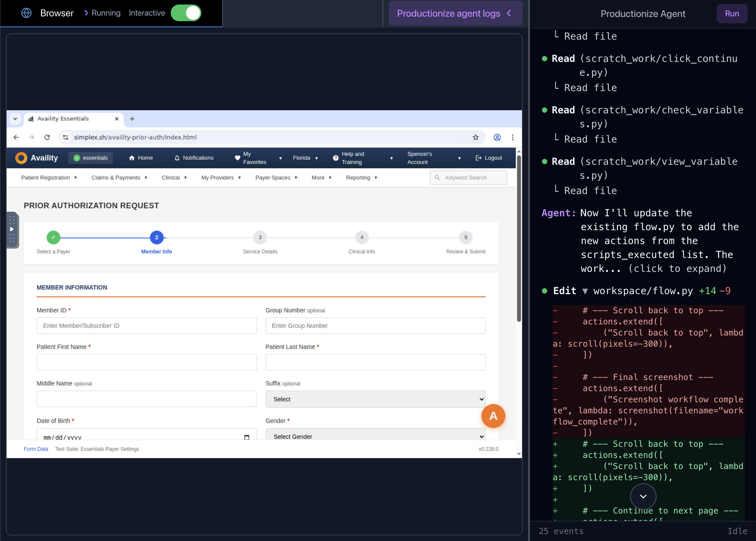756x541 pixels.
Task: Click the Run button
Action: [732, 14]
